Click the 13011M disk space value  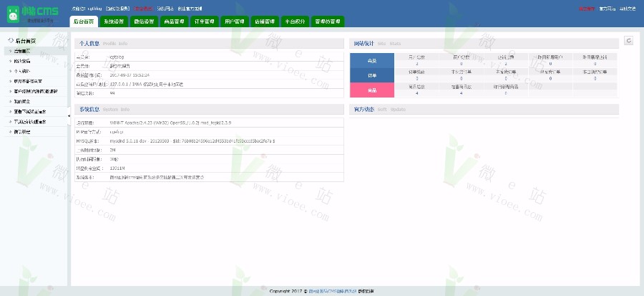(x=117, y=168)
